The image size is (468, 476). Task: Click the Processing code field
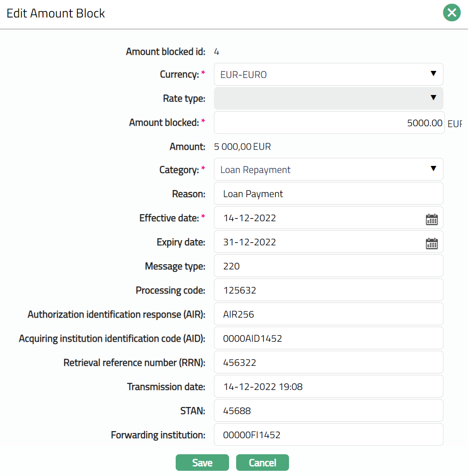[328, 290]
